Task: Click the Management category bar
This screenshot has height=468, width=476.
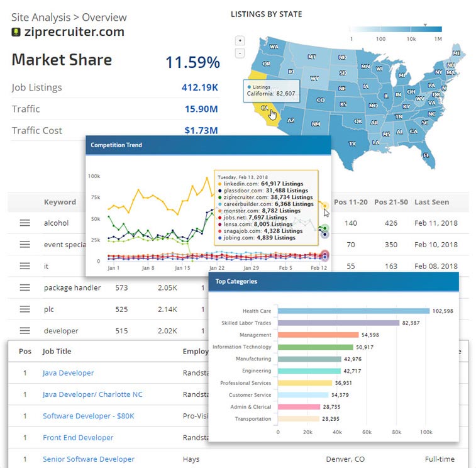Action: (318, 335)
